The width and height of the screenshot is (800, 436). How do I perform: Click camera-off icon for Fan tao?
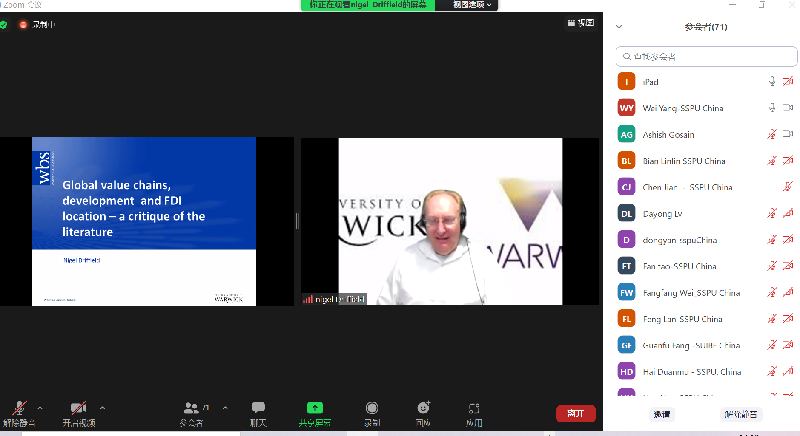click(x=788, y=266)
